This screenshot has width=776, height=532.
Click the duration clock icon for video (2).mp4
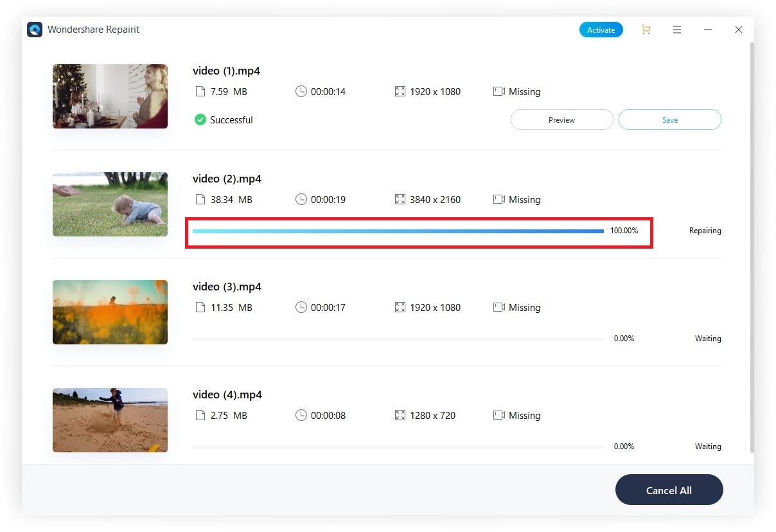tap(301, 200)
